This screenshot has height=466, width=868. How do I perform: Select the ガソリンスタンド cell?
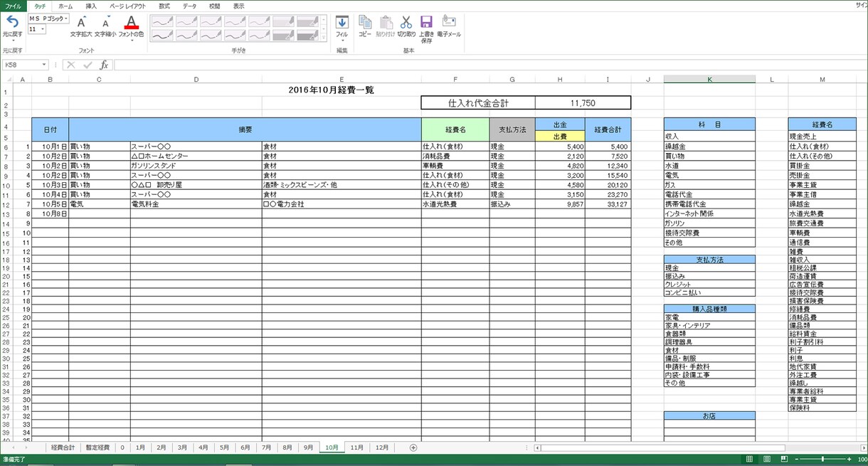point(196,165)
